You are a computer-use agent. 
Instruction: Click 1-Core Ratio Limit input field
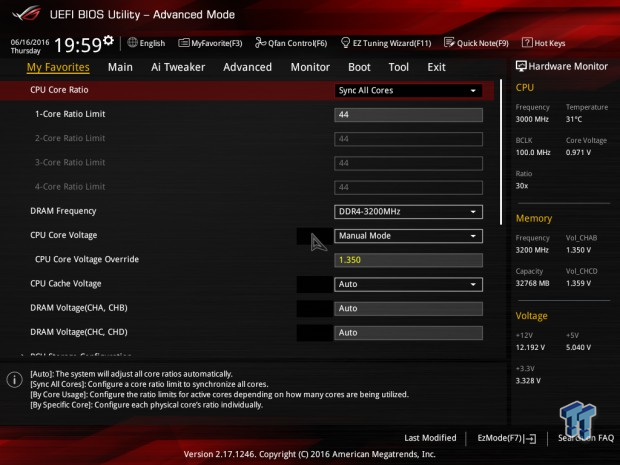pos(408,115)
